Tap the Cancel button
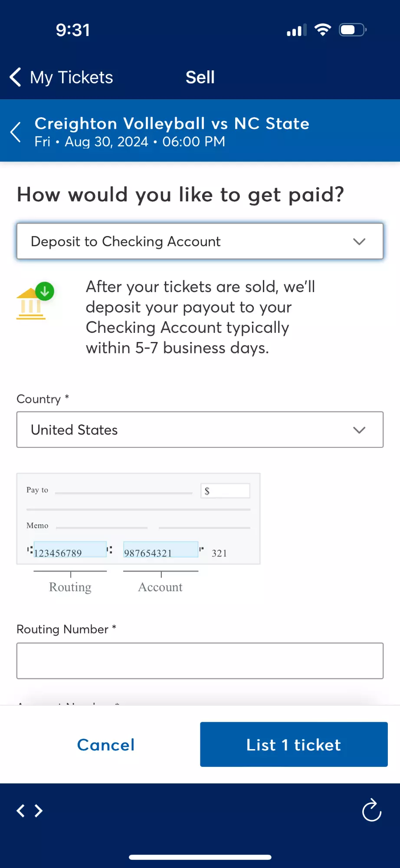The width and height of the screenshot is (400, 868). coord(105,744)
